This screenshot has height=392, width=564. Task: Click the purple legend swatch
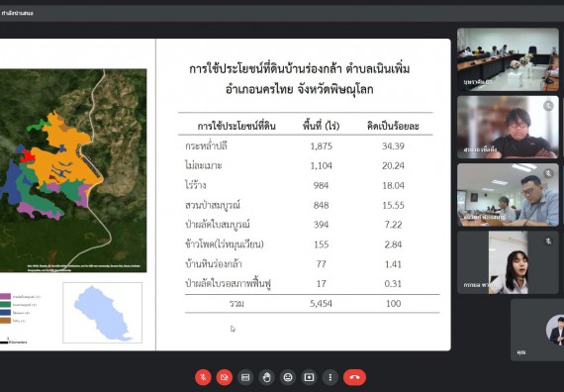click(x=5, y=297)
